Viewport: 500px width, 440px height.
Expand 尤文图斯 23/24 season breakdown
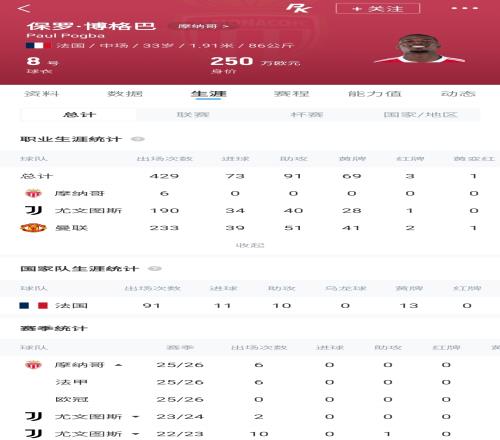(x=135, y=417)
